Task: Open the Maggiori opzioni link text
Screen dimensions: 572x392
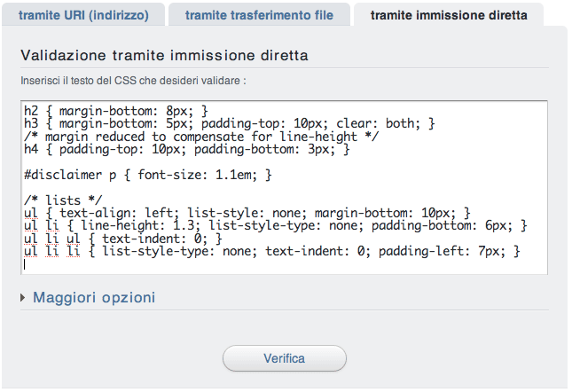Action: (94, 298)
